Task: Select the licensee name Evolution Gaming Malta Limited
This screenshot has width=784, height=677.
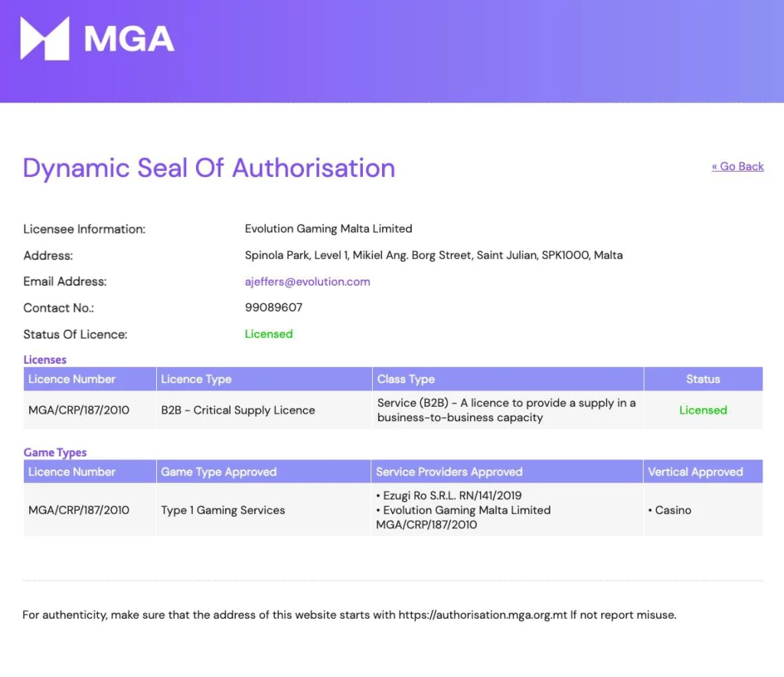Action: click(x=328, y=228)
